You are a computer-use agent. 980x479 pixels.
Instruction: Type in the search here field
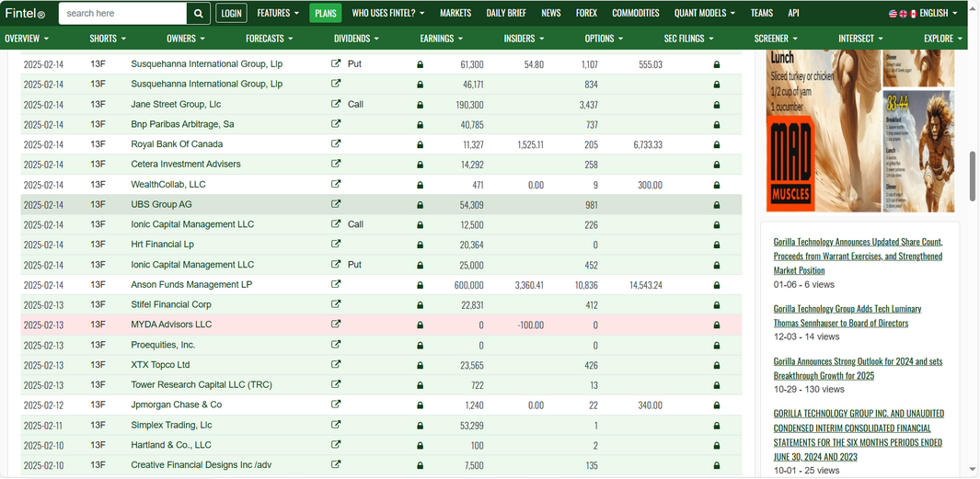click(122, 14)
